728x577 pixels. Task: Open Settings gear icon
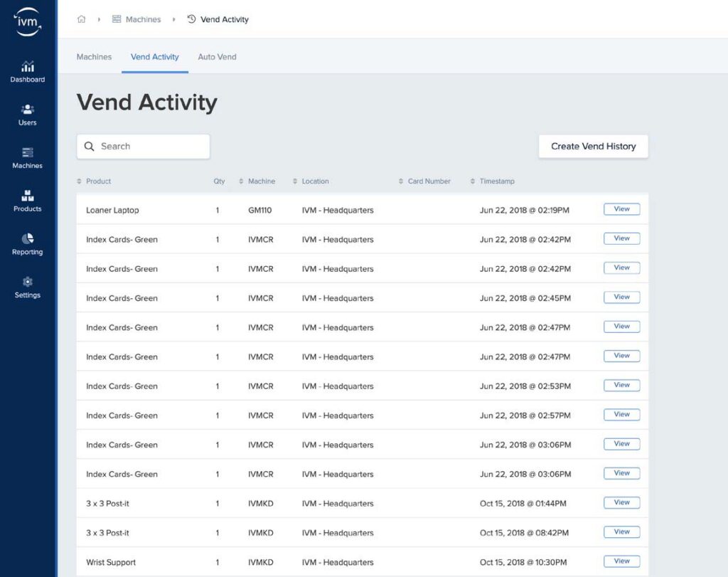click(28, 282)
